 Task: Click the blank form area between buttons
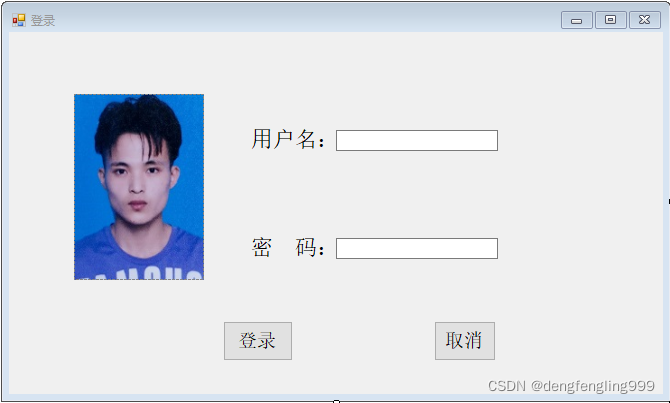[363, 341]
